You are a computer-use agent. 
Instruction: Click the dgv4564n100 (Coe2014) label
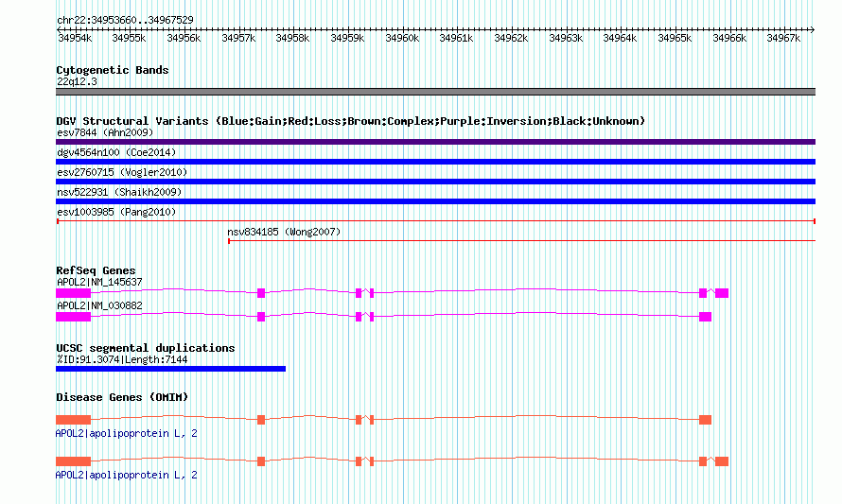(116, 152)
